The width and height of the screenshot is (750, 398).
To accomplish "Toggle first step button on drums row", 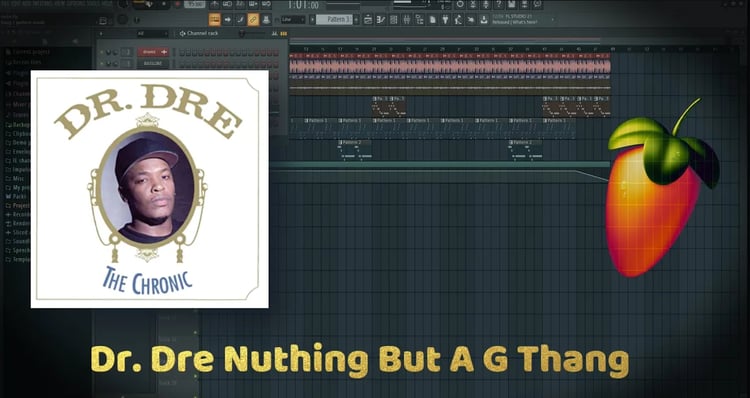I will 182,53.
